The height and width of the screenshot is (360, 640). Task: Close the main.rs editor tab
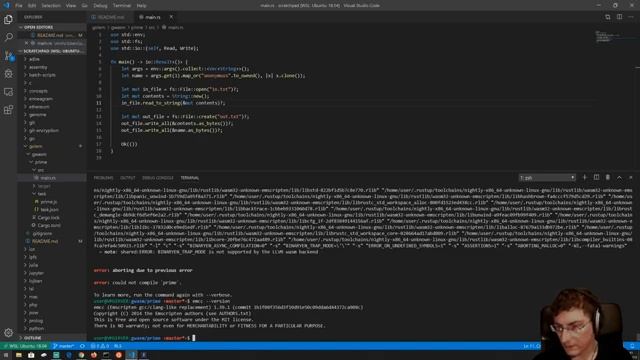click(171, 17)
